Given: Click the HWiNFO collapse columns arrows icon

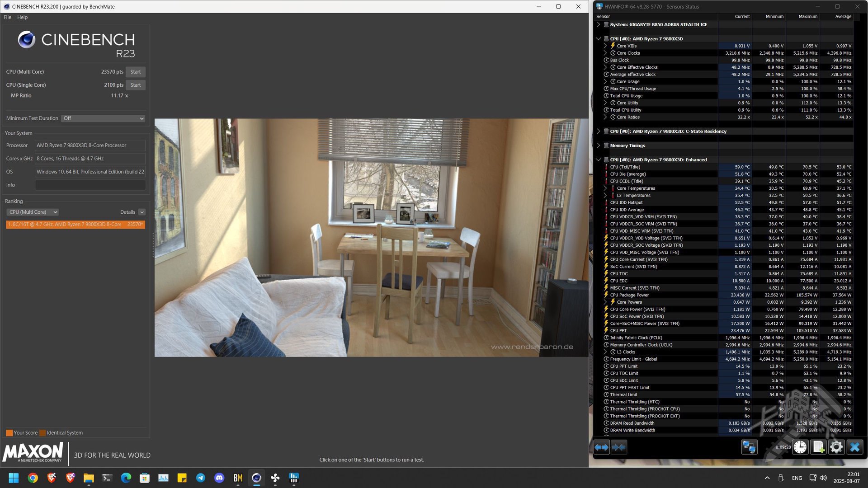Looking at the screenshot, I should click(619, 447).
